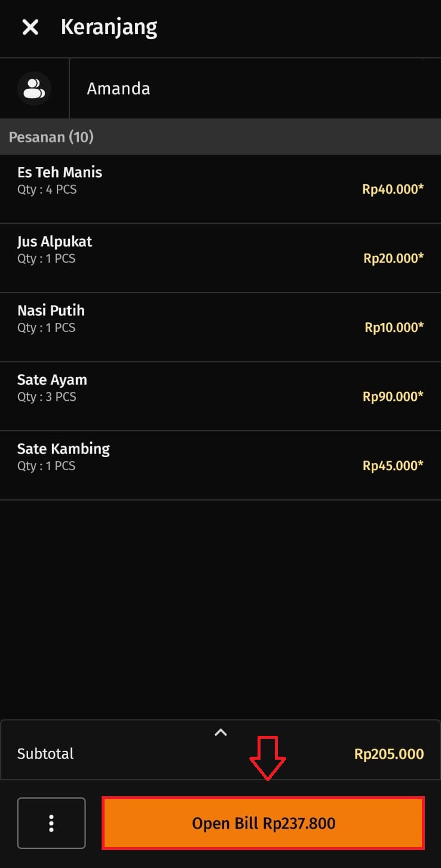
Task: Tap the customer profile icon
Action: [34, 89]
